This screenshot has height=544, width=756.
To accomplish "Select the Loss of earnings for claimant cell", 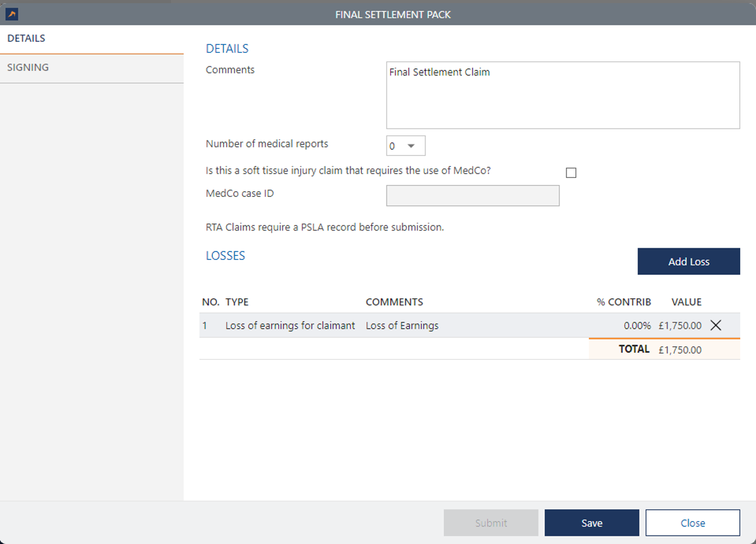I will click(290, 326).
